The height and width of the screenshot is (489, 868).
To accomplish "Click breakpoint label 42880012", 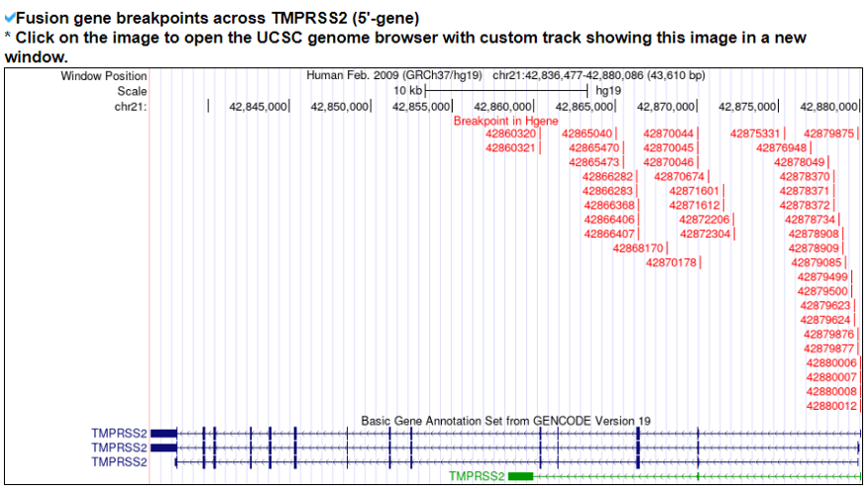I will (x=831, y=406).
